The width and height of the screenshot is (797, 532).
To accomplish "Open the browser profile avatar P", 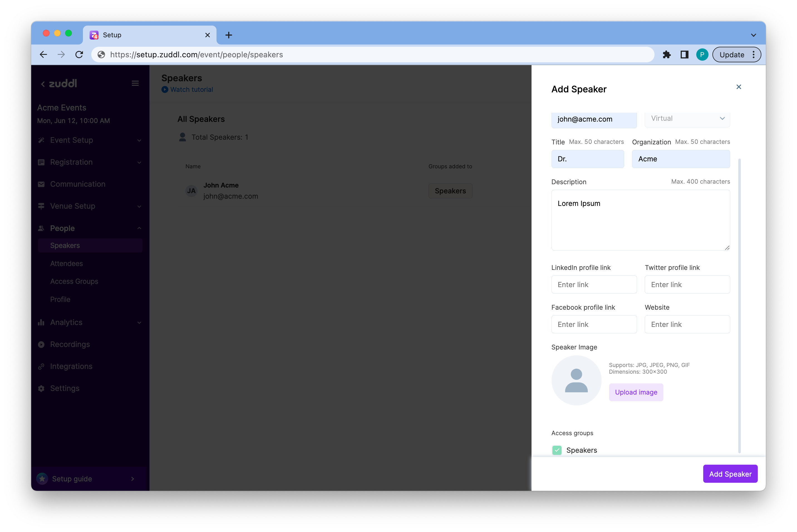I will [x=702, y=55].
